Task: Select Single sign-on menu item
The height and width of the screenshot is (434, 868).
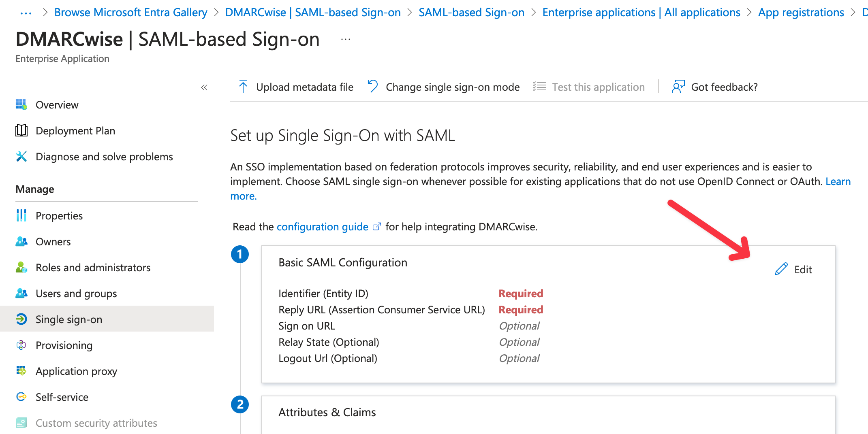Action: click(x=107, y=319)
